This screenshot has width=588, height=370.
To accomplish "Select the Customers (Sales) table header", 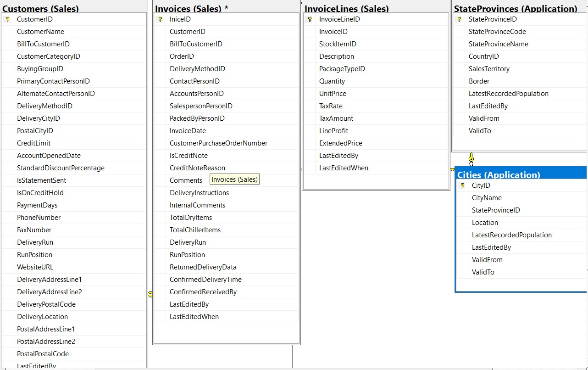I will click(41, 8).
